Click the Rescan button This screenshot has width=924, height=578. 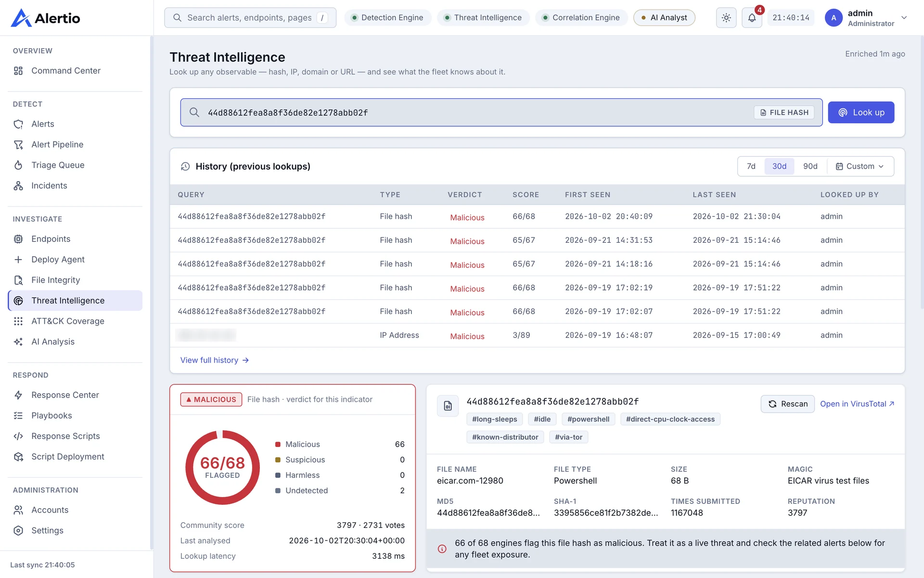tap(787, 404)
